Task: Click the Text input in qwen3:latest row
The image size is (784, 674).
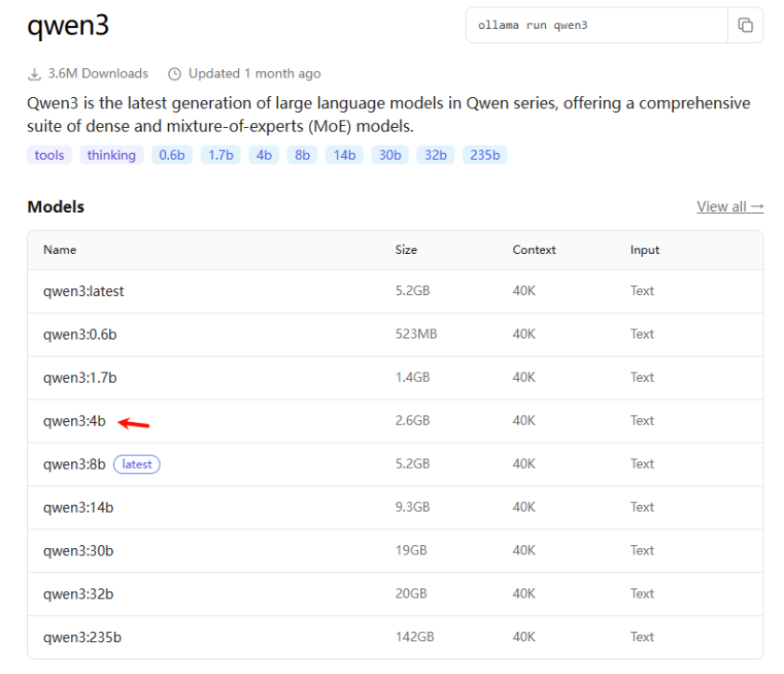Action: (642, 291)
